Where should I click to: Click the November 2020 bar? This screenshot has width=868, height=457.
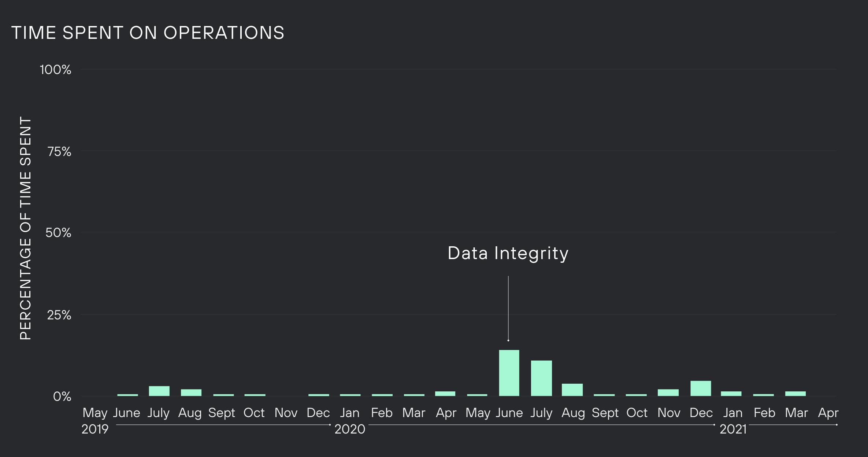(668, 392)
